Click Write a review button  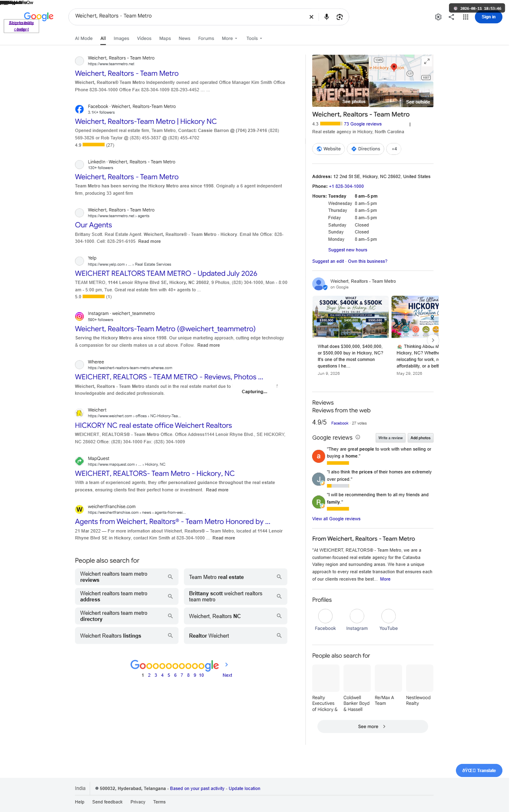[390, 438]
